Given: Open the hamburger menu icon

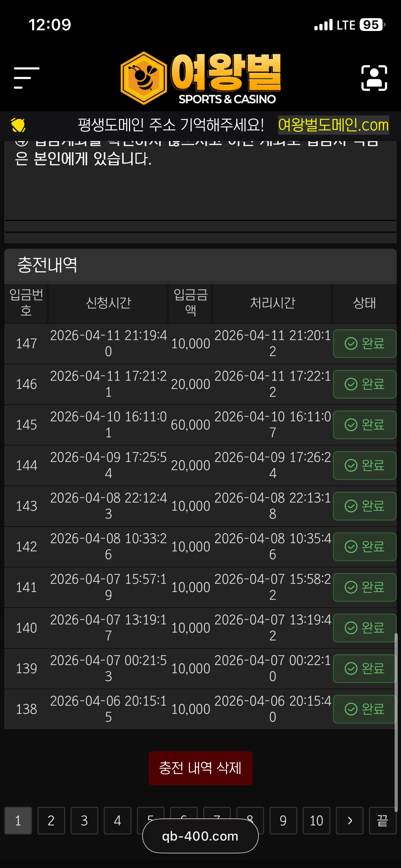Looking at the screenshot, I should [x=26, y=78].
